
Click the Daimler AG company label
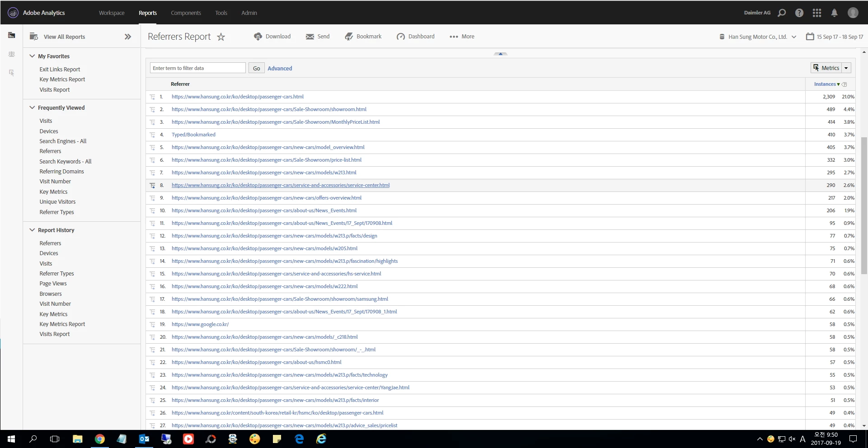pyautogui.click(x=757, y=13)
